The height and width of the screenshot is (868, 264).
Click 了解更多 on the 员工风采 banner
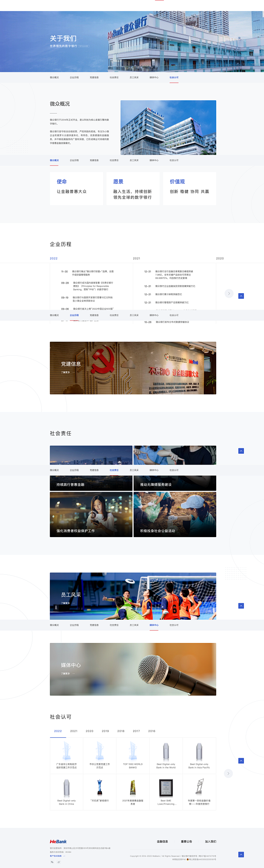68,603
